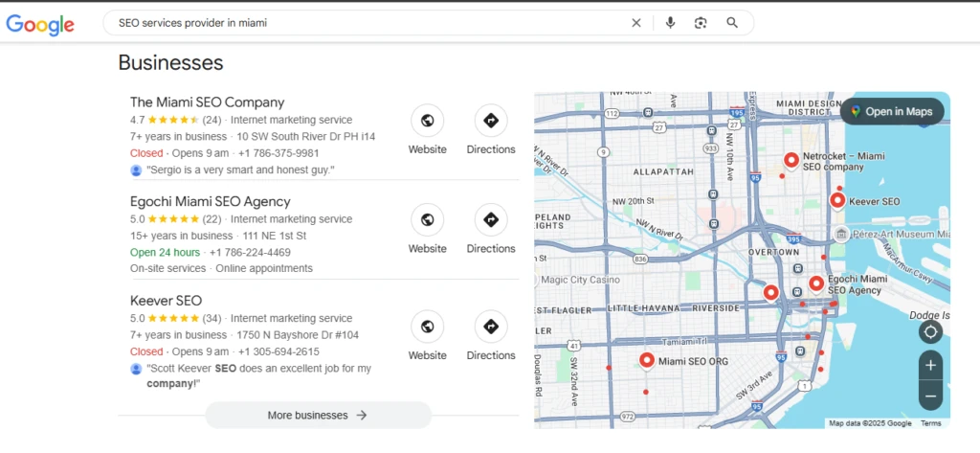Open Egochi Miami SEO Agency website globe icon
Viewport: 980px width, 453px height.
click(x=428, y=219)
